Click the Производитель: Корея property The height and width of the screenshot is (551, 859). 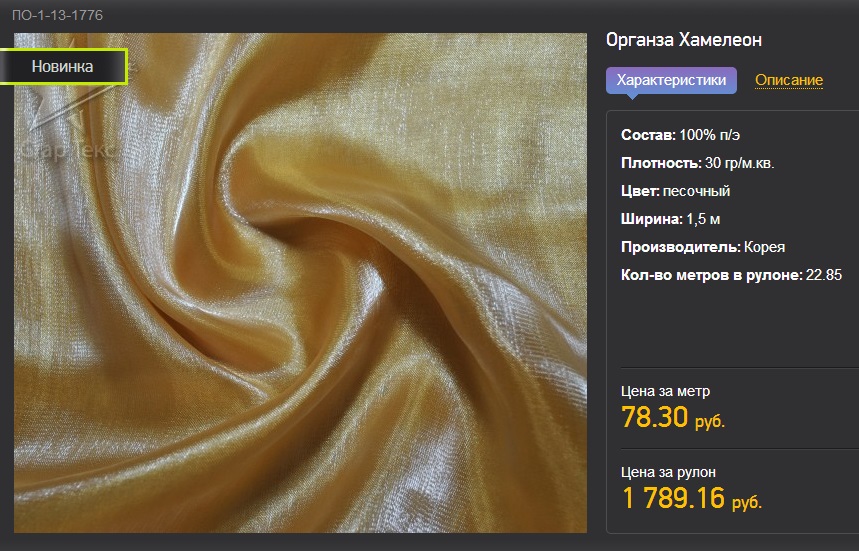coord(703,246)
